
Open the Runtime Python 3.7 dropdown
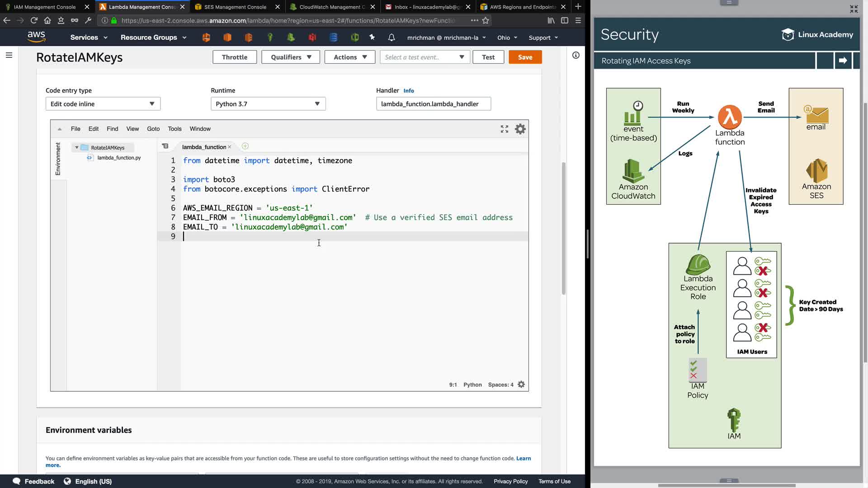tap(268, 104)
